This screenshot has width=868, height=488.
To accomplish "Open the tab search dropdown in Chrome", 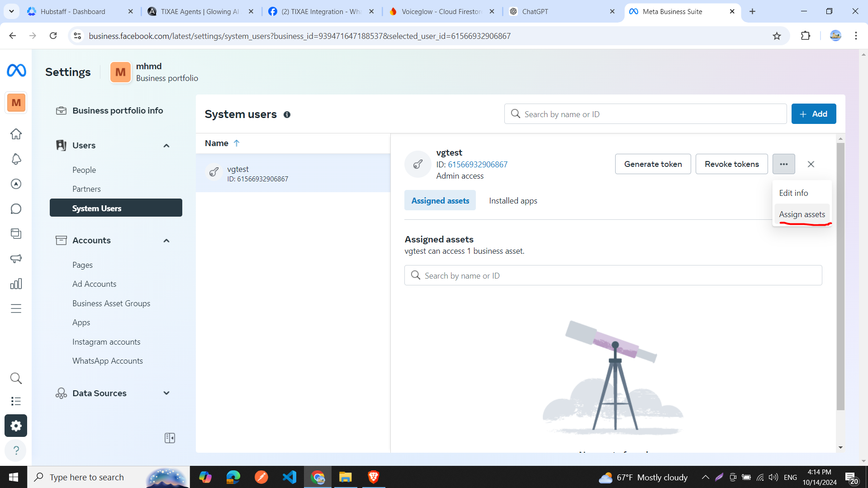I will point(11,11).
